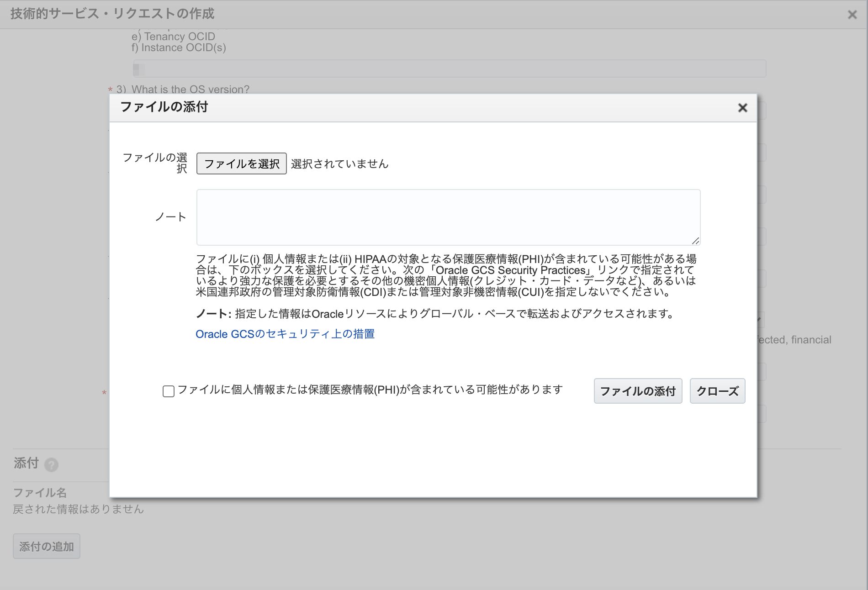Click the PHI checkbox label text
Image resolution: width=868 pixels, height=590 pixels.
pyautogui.click(x=370, y=390)
